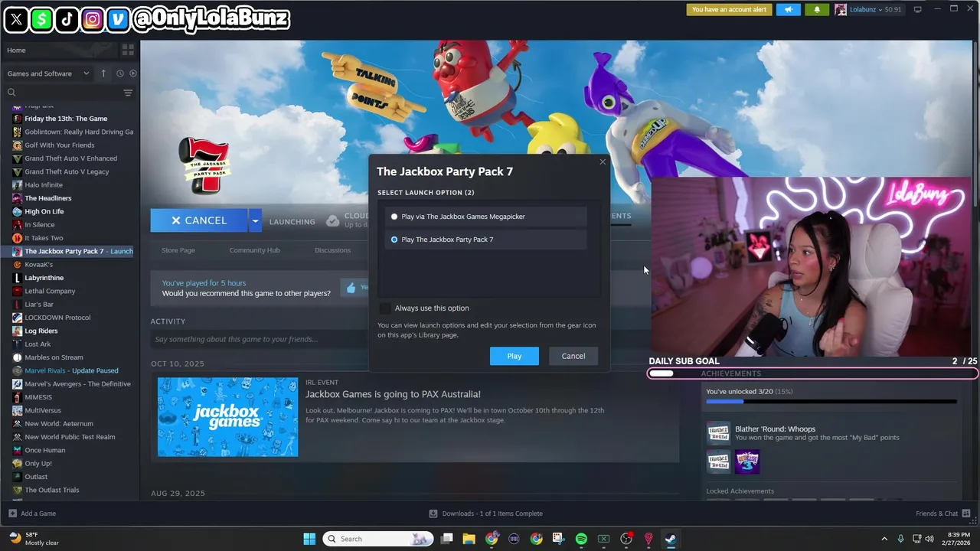
Task: Select Labyrinthine in library list
Action: pyautogui.click(x=44, y=278)
